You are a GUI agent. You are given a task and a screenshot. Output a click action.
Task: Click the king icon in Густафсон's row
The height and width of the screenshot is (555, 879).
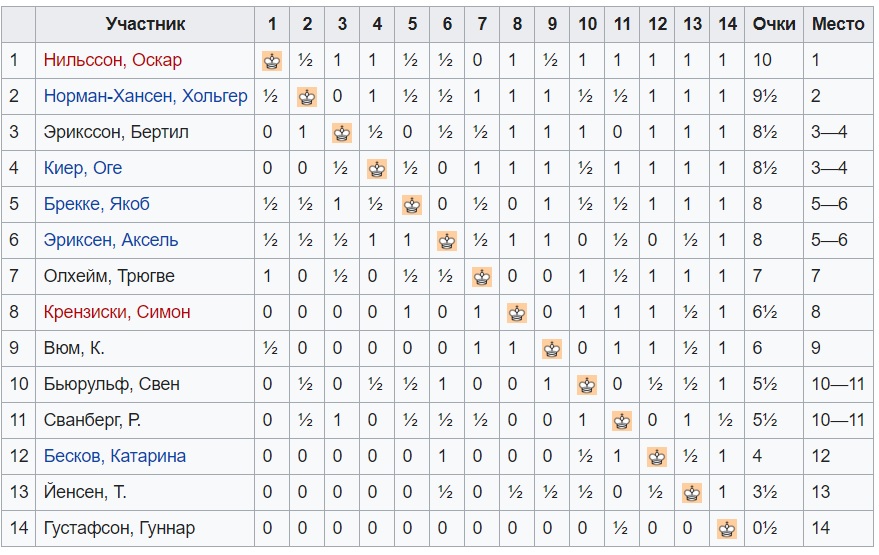tap(727, 529)
